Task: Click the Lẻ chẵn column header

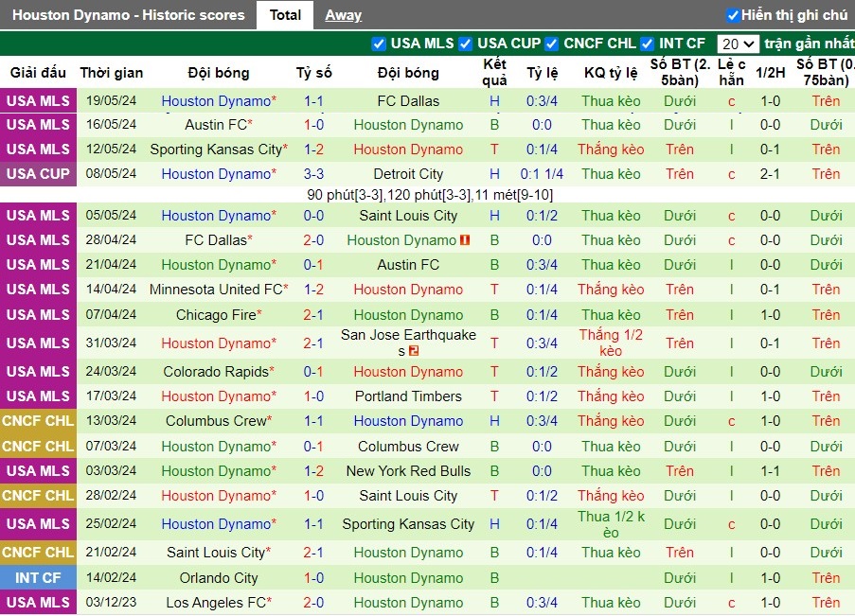Action: coord(731,72)
